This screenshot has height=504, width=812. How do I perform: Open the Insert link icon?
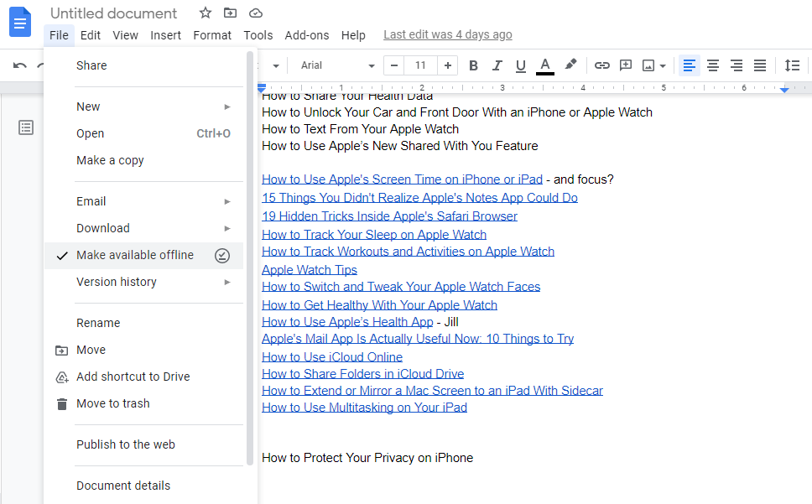[601, 65]
